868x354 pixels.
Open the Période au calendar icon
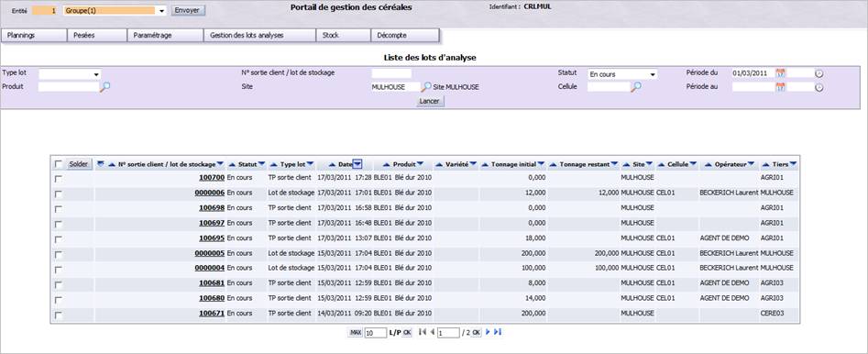coord(781,87)
